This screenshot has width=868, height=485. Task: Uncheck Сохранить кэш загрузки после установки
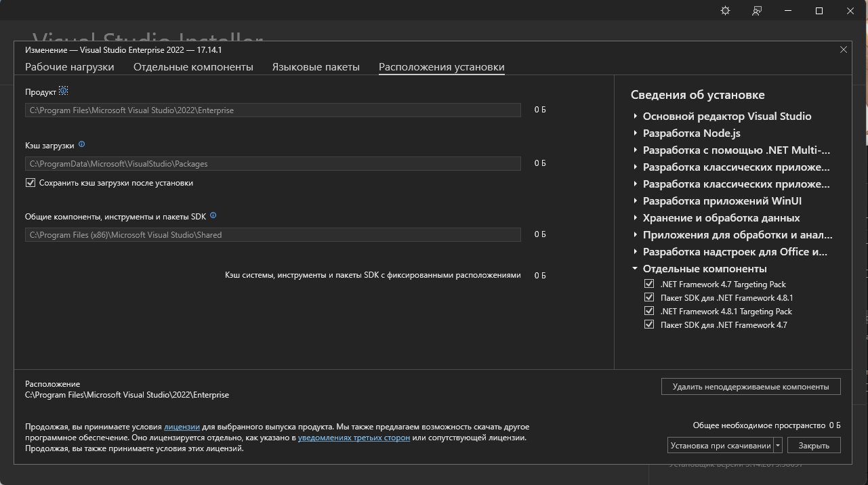30,183
